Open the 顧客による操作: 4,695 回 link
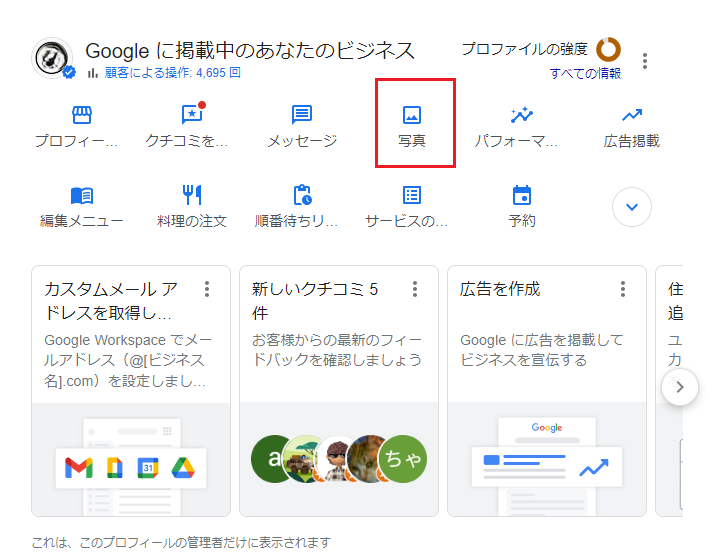Image resolution: width=728 pixels, height=559 pixels. point(173,73)
